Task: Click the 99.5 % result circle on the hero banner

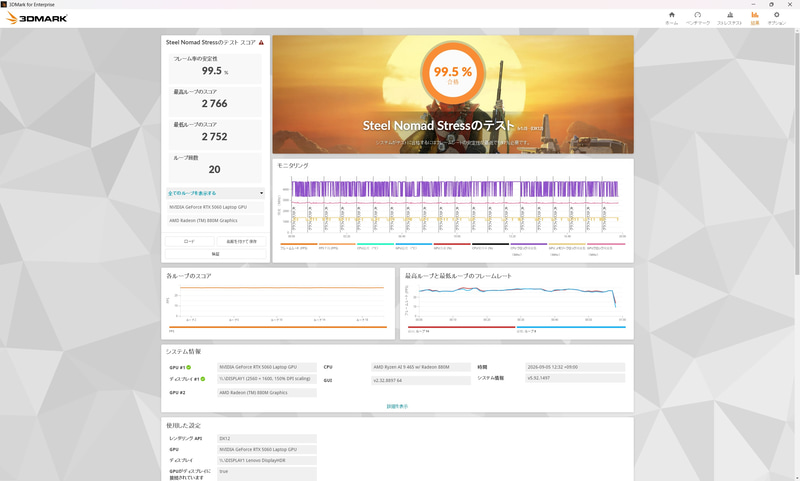Action: pos(453,72)
